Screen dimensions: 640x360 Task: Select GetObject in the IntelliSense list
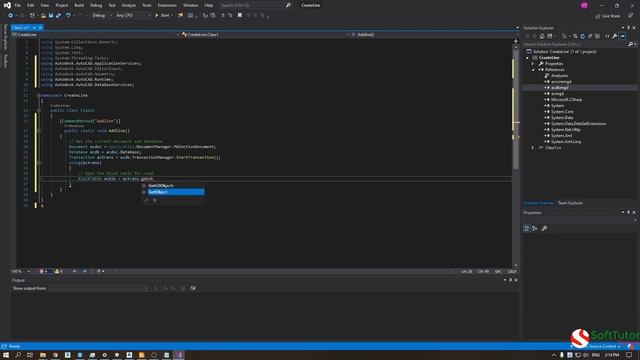(x=176, y=192)
